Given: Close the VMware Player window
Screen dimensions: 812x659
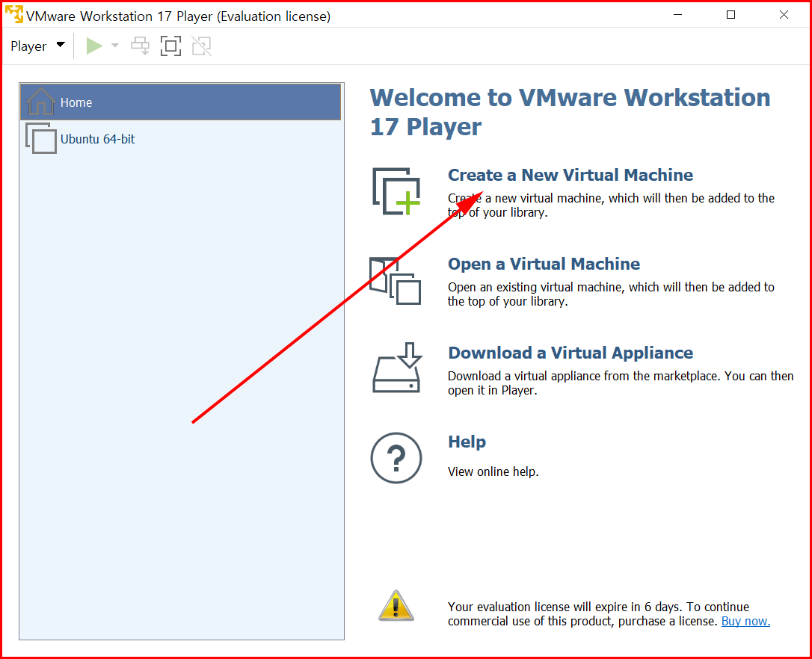Looking at the screenshot, I should coord(784,15).
